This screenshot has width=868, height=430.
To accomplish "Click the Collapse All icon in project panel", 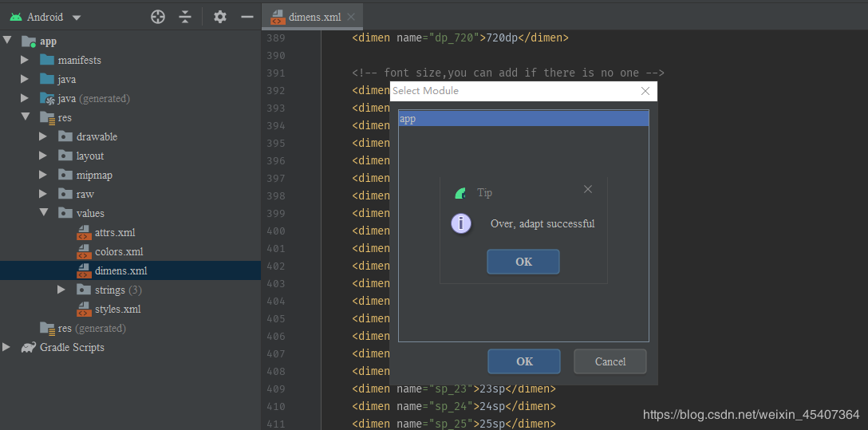I will point(185,17).
